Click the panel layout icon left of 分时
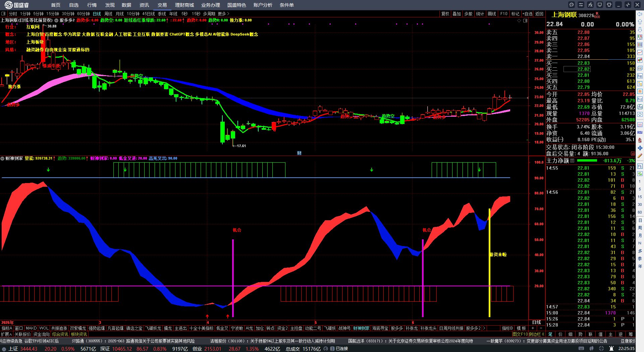 pyautogui.click(x=3, y=14)
